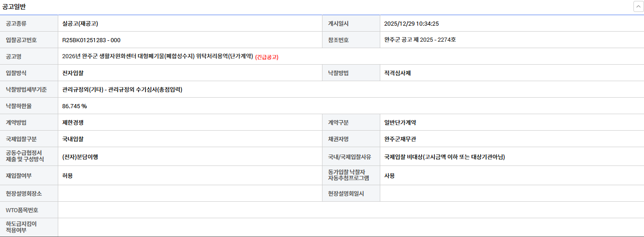Click the bid number R25BK01251283 - 000
This screenshot has width=644, height=237.
pos(91,40)
